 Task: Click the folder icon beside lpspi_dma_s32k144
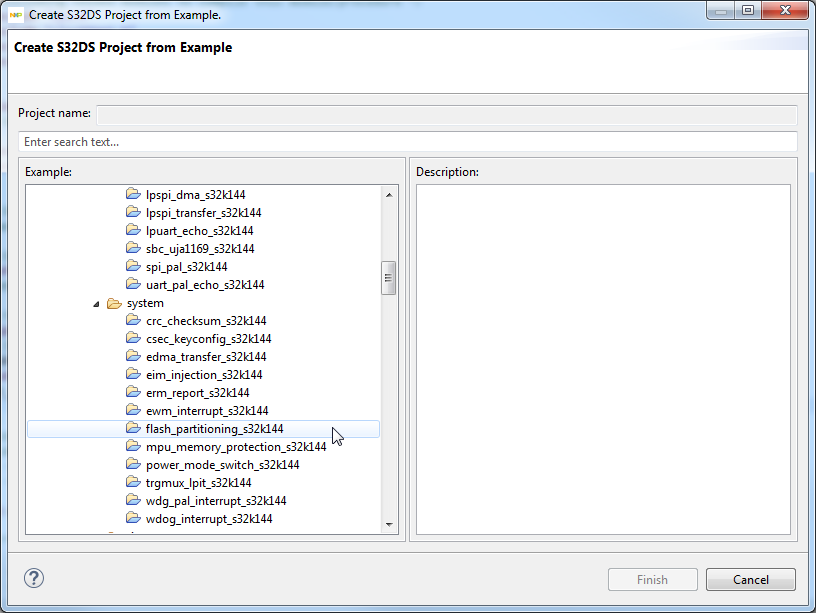[133, 195]
